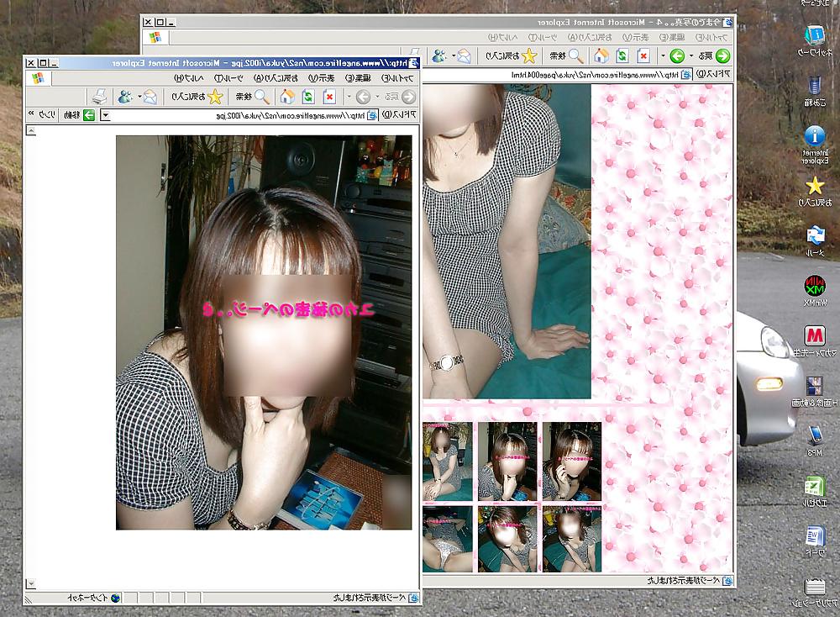
Task: Click the greyed Forward arrow in front window
Action: (363, 97)
